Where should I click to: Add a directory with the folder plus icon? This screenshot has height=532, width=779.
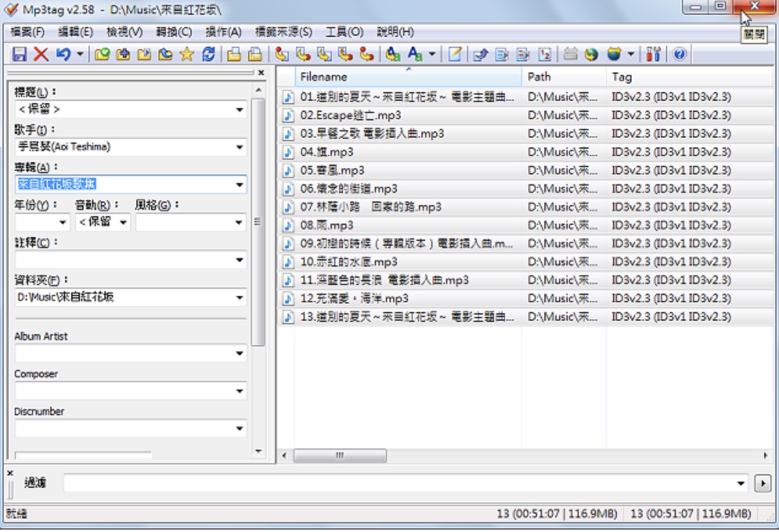(x=123, y=55)
